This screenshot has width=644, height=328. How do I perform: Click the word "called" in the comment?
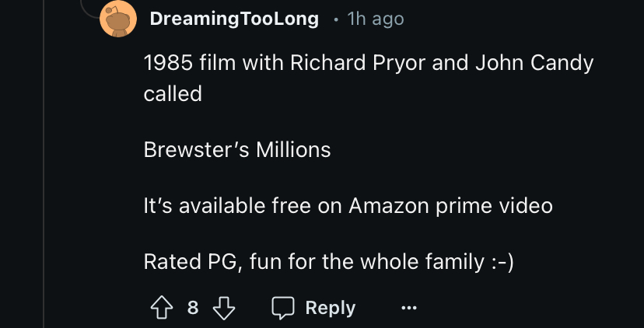tap(173, 94)
